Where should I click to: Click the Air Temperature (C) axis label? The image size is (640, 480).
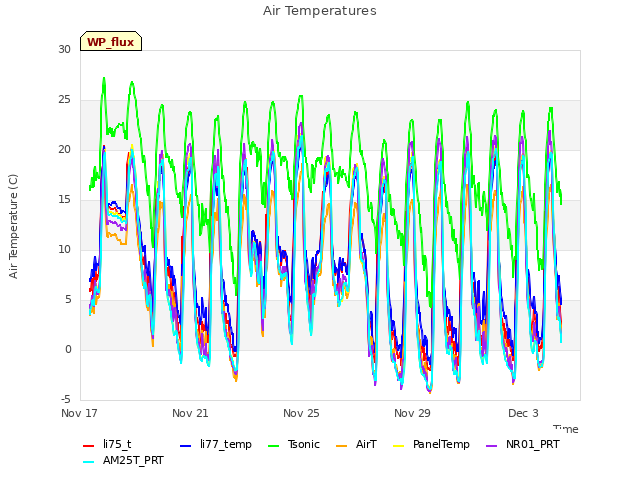(13, 226)
